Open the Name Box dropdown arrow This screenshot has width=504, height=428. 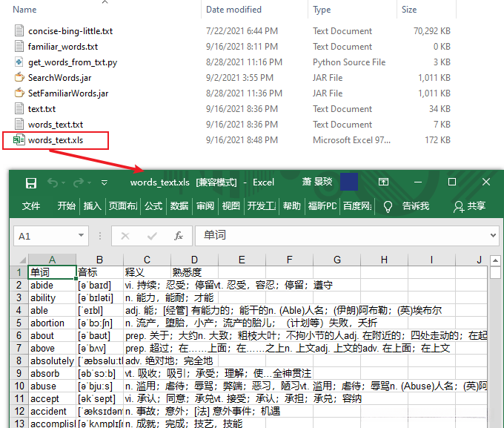pos(82,236)
